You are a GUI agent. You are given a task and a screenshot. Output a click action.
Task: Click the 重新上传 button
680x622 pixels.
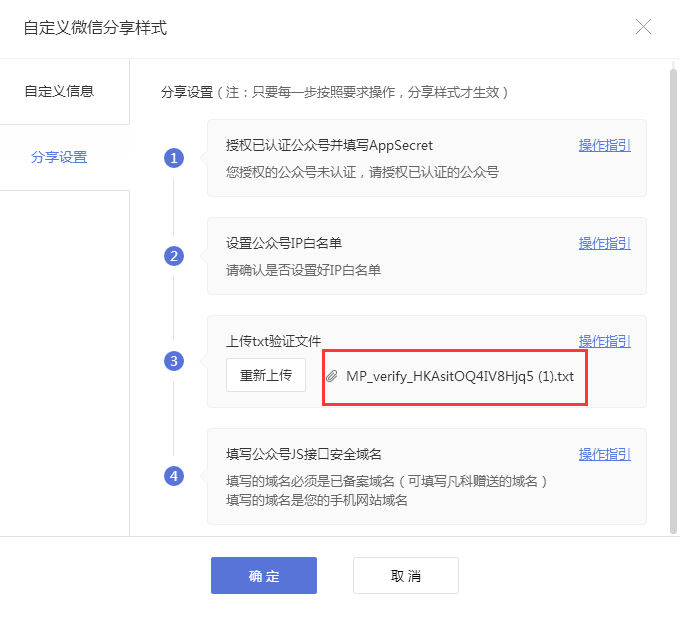click(x=266, y=375)
